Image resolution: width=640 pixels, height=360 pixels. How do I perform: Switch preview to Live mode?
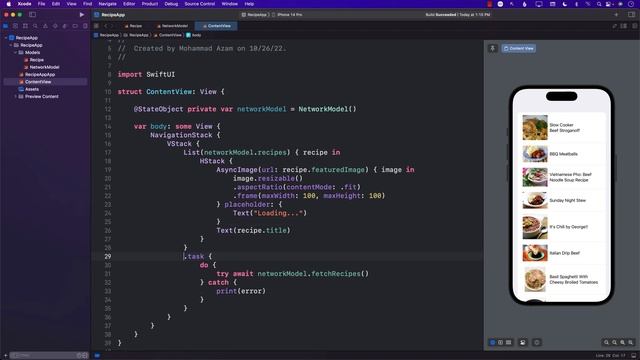click(493, 342)
